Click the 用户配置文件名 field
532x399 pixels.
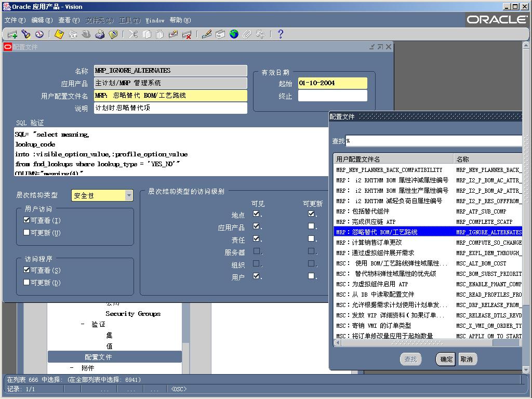click(170, 96)
